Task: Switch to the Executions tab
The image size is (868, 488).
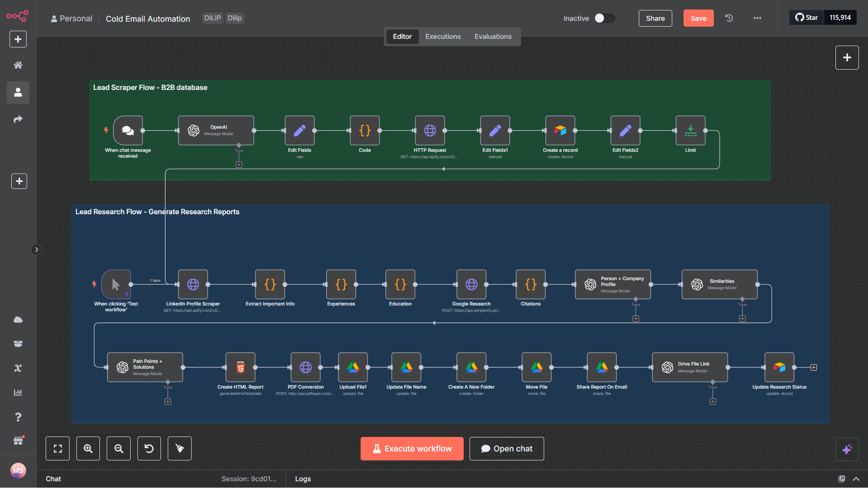Action: pos(443,36)
